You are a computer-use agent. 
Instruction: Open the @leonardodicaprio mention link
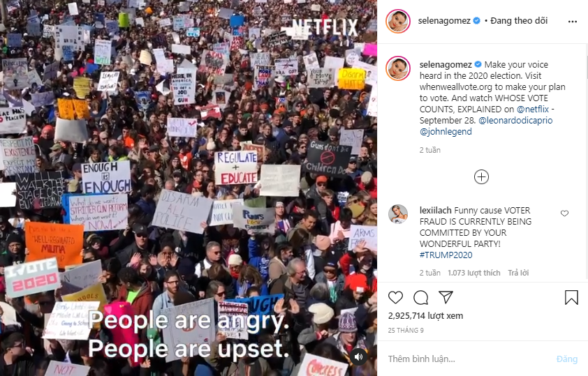click(515, 120)
